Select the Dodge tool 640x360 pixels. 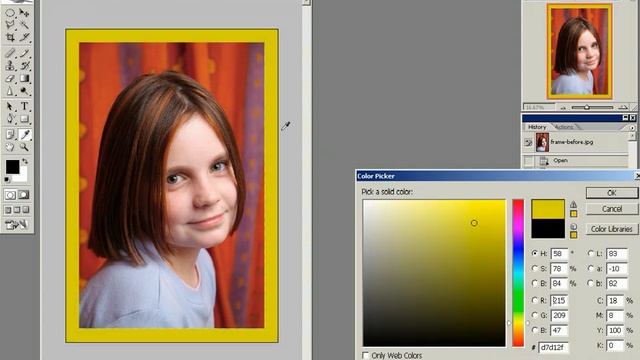[24, 91]
